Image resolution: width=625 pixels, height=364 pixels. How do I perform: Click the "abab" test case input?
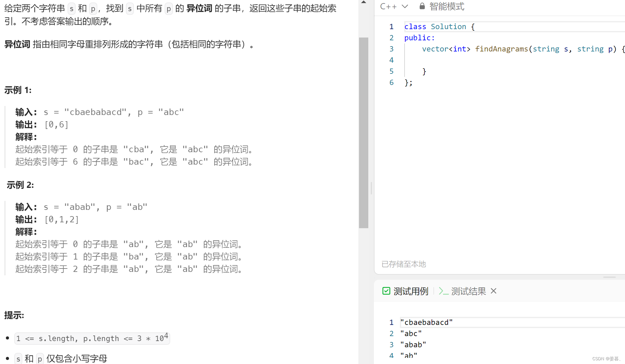pyautogui.click(x=413, y=345)
